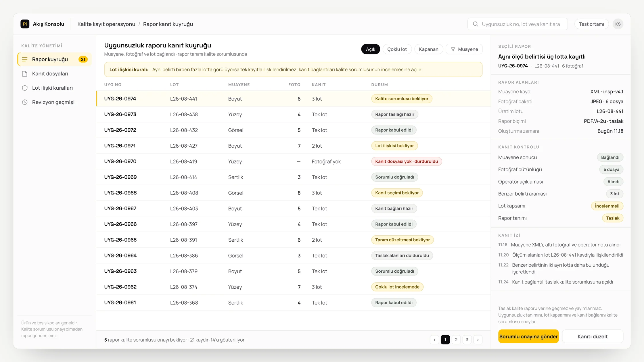Viewport: 644px width, 362px height.
Task: Click Rapor kanıt kuyruğu breadcrumb
Action: (x=168, y=24)
